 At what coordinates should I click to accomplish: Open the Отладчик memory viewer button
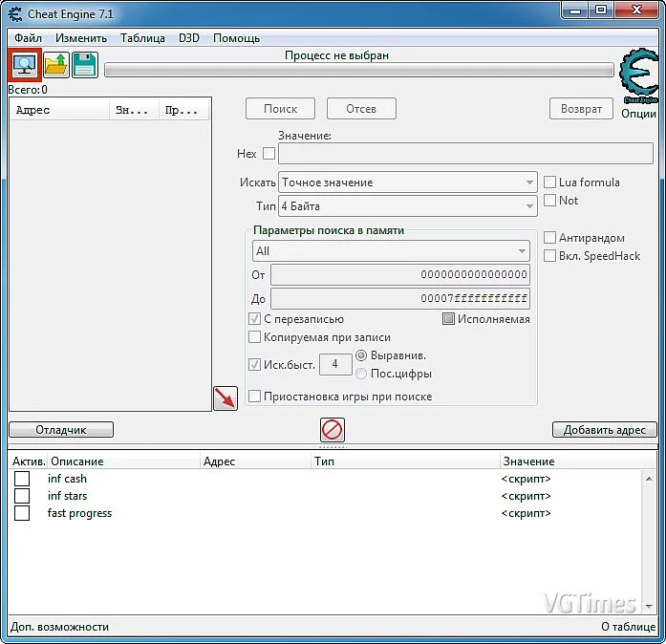[61, 429]
